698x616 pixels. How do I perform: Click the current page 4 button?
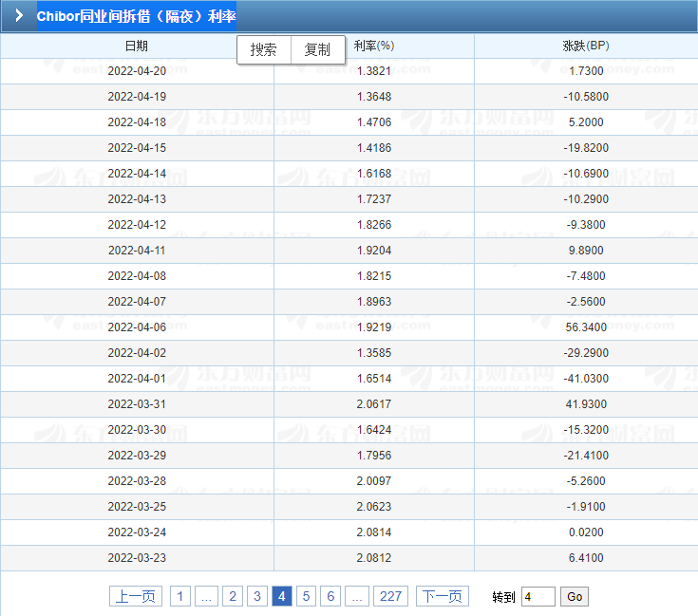point(282,596)
